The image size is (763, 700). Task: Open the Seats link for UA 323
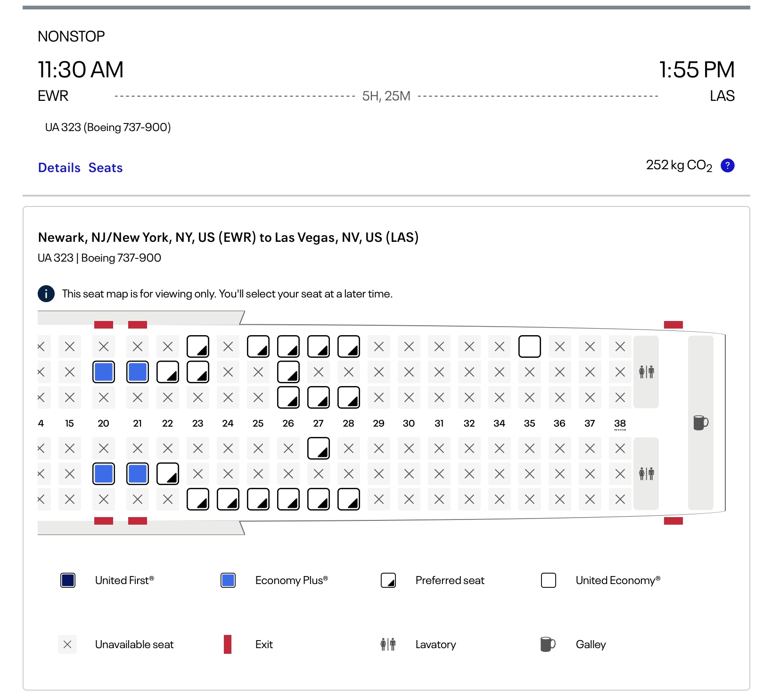tap(106, 168)
